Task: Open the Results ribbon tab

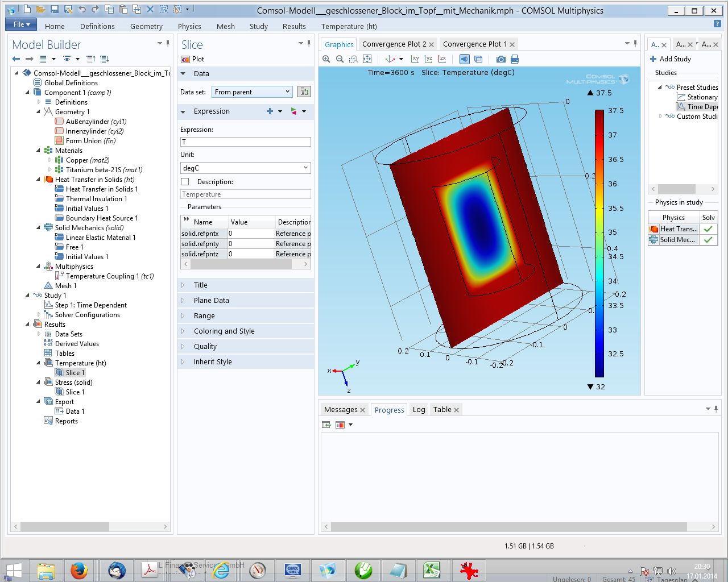Action: [x=294, y=26]
